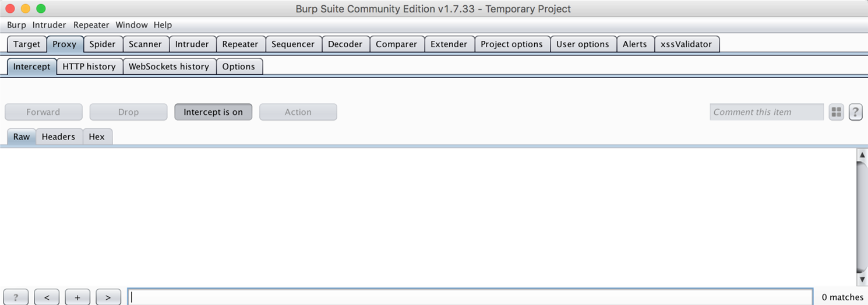
Task: Open the Extender tab
Action: point(449,44)
